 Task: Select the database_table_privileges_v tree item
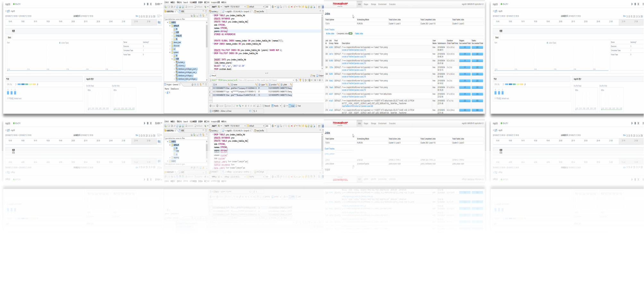pos(188,79)
